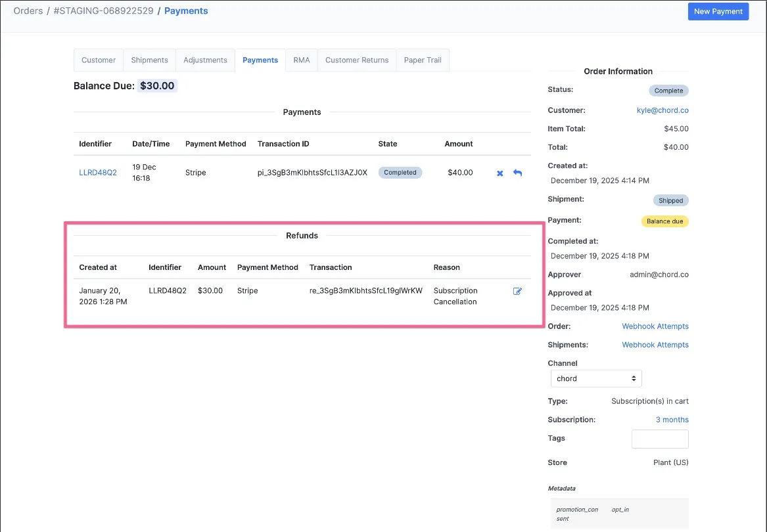Image resolution: width=767 pixels, height=532 pixels.
Task: Open the #STAGING-068922529 breadcrumb
Action: [x=103, y=11]
